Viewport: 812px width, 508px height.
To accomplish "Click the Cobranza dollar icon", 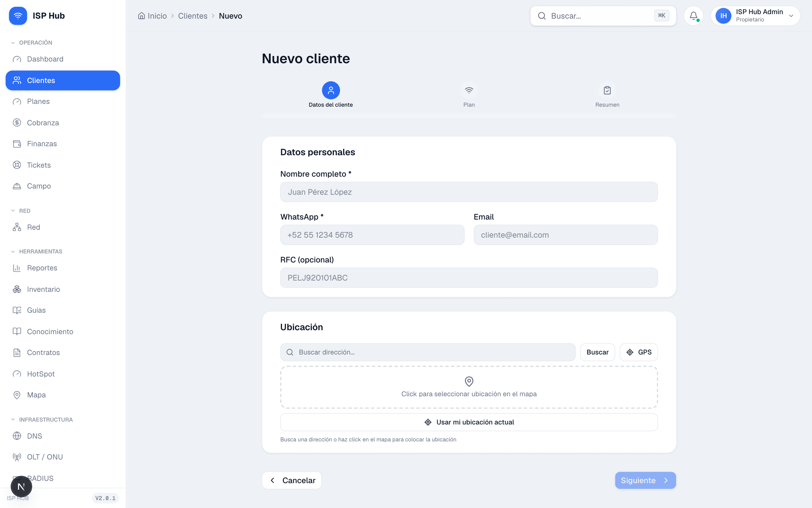I will [x=17, y=123].
